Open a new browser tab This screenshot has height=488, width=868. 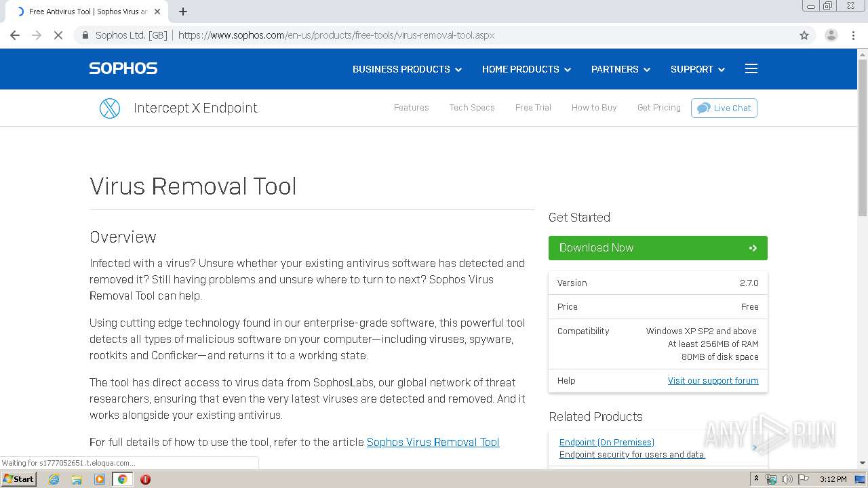click(183, 12)
